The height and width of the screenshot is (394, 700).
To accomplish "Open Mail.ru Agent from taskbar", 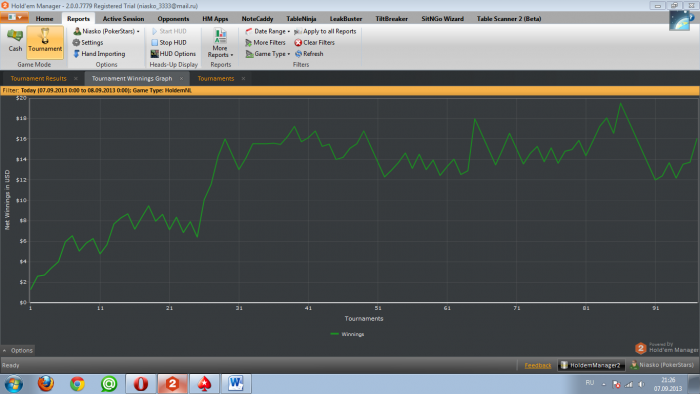I will pyautogui.click(x=109, y=384).
